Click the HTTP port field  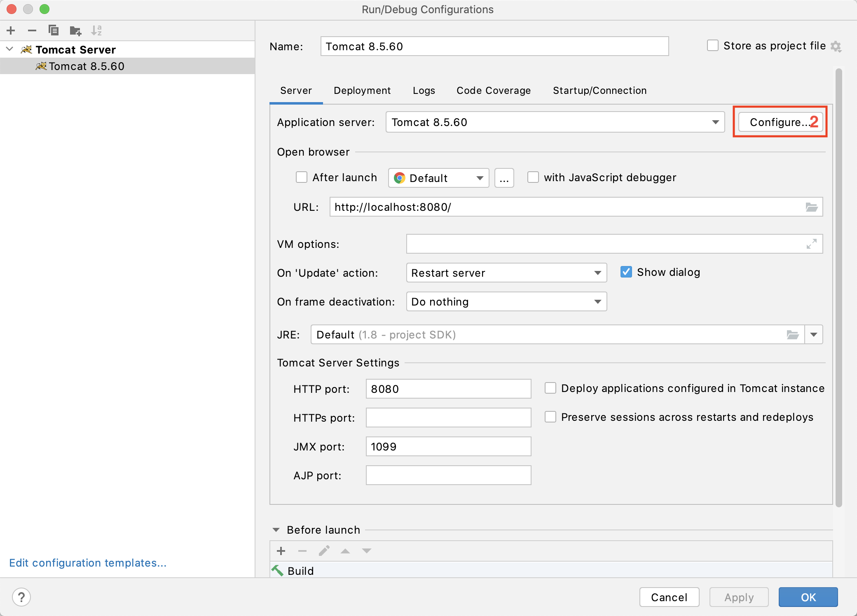click(x=448, y=389)
